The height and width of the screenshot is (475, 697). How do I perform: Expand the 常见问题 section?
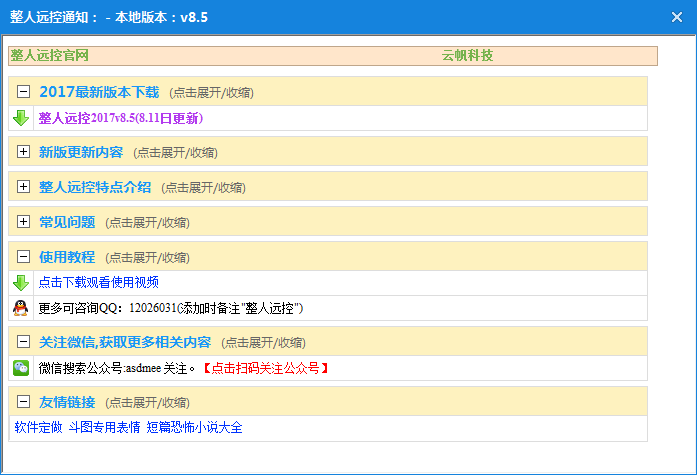[24, 222]
